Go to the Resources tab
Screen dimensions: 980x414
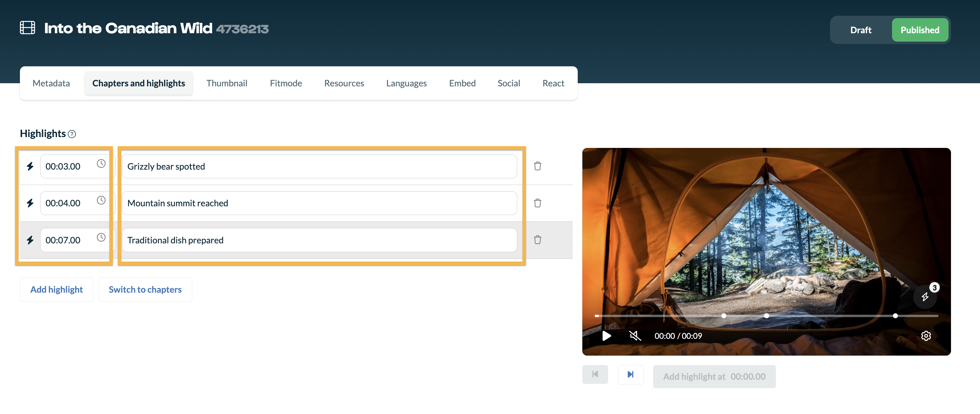344,83
